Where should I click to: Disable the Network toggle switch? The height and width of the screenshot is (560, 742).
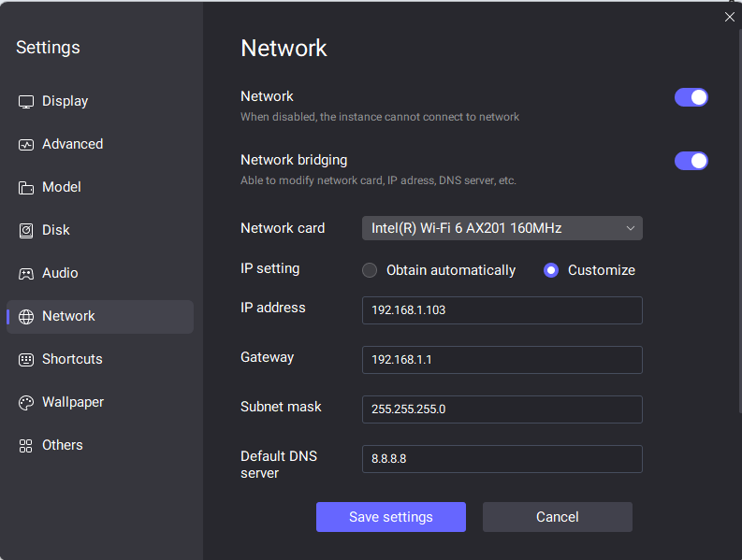coord(691,97)
